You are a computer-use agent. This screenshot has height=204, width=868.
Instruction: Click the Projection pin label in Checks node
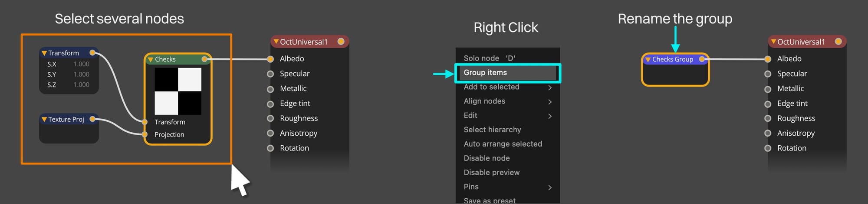click(x=169, y=135)
